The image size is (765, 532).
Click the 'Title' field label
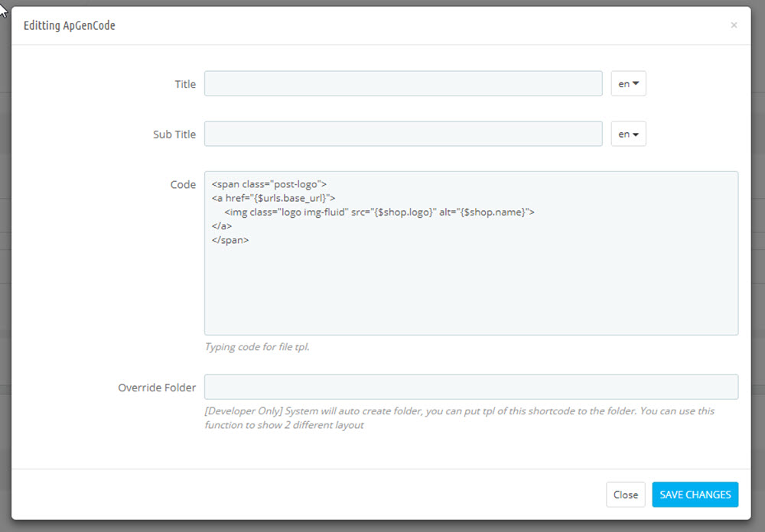(x=185, y=84)
